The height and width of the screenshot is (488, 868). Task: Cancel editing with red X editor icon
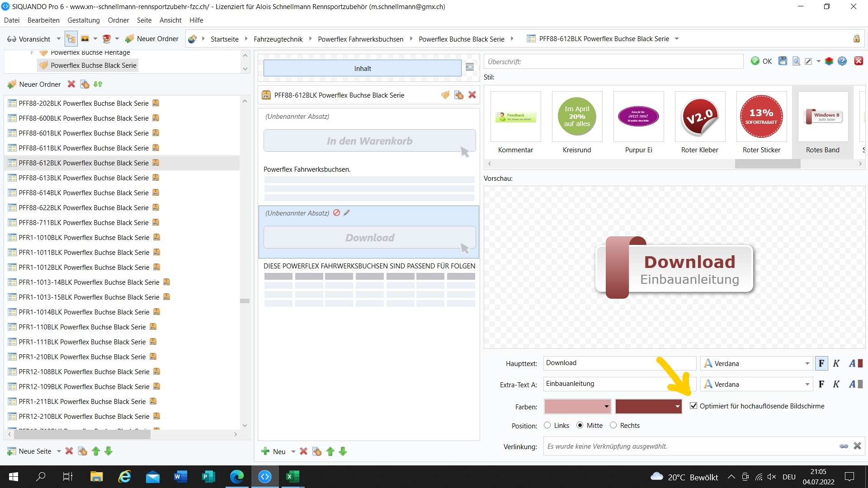click(x=859, y=61)
